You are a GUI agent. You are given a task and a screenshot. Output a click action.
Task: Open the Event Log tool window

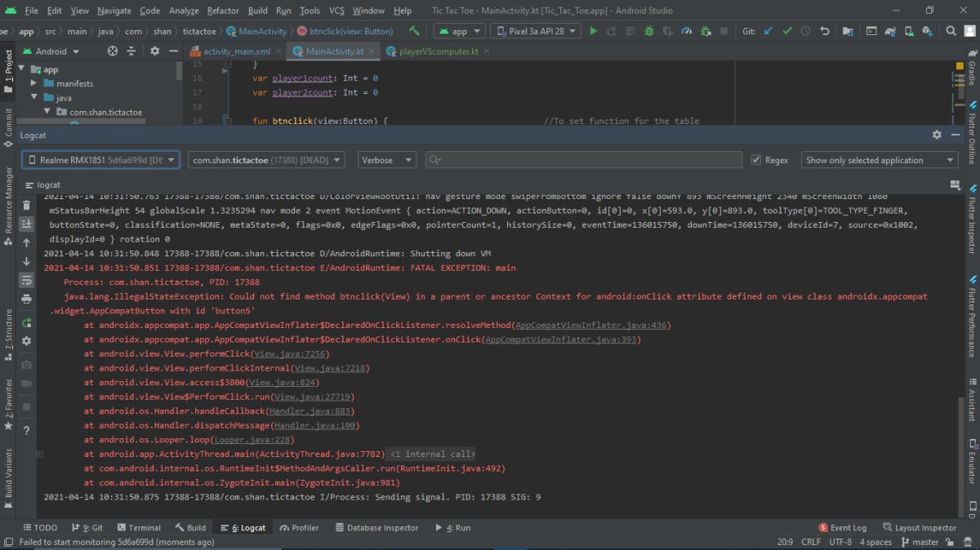point(842,527)
